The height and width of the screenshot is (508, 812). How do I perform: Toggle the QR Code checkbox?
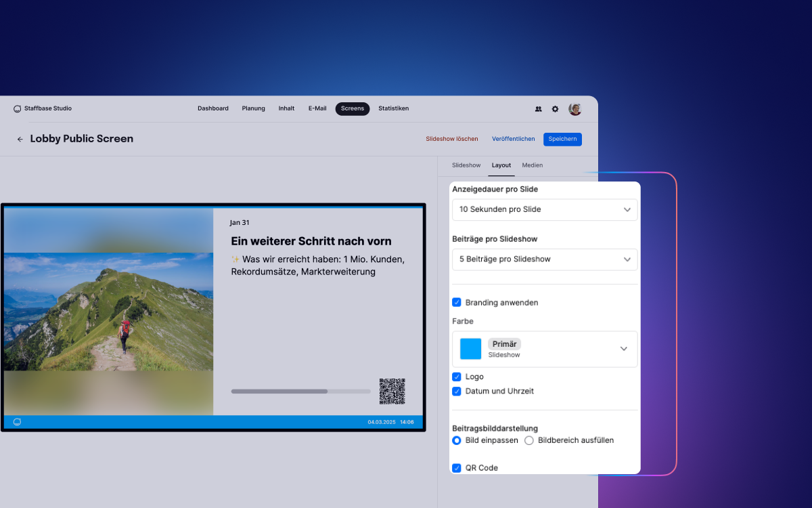pyautogui.click(x=457, y=468)
